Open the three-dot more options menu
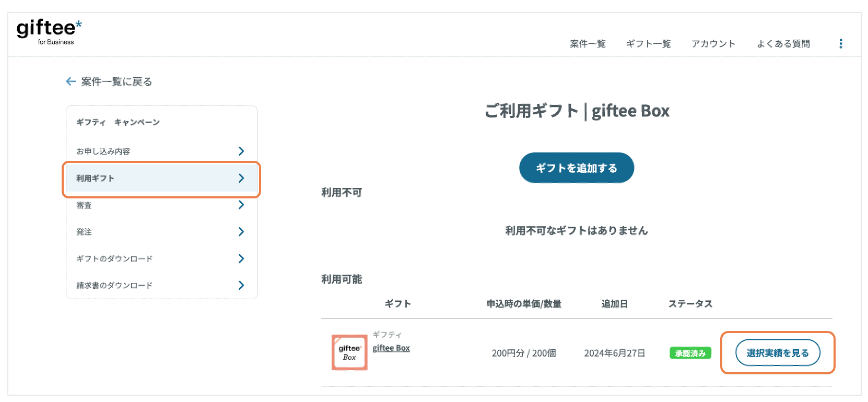Viewport: 868px width, 402px height. point(840,44)
